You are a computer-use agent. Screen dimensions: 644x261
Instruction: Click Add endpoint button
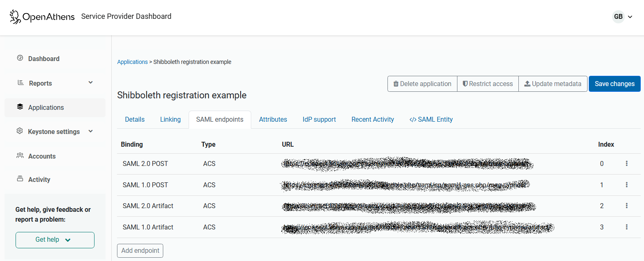coord(140,251)
